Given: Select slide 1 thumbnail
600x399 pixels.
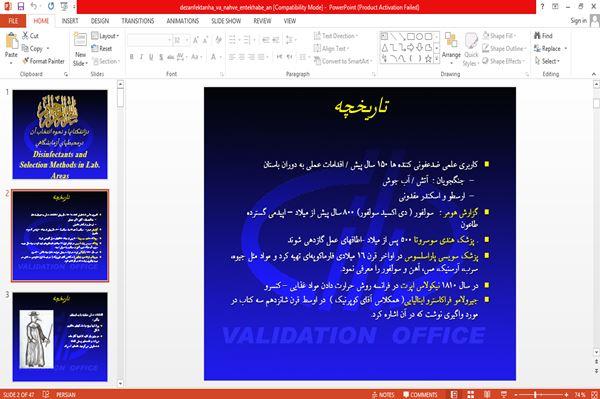Looking at the screenshot, I should click(60, 134).
